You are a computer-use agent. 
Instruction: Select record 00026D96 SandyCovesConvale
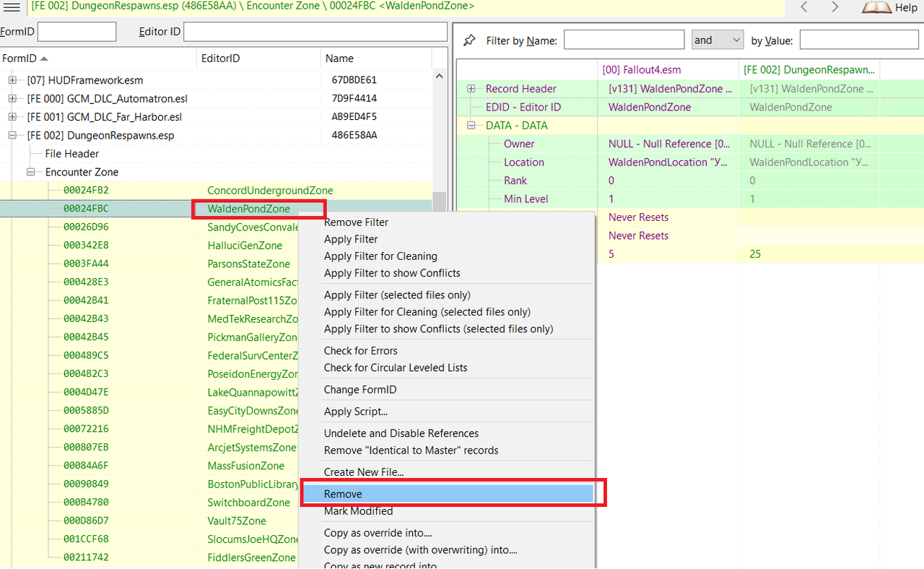(149, 227)
